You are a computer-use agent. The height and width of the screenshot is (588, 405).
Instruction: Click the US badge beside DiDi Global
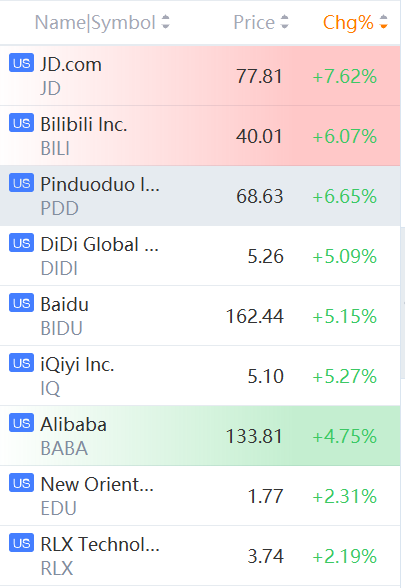[x=21, y=243]
